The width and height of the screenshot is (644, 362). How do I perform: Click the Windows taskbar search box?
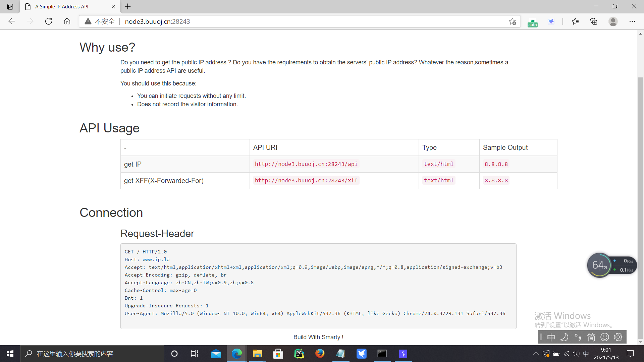click(92, 354)
